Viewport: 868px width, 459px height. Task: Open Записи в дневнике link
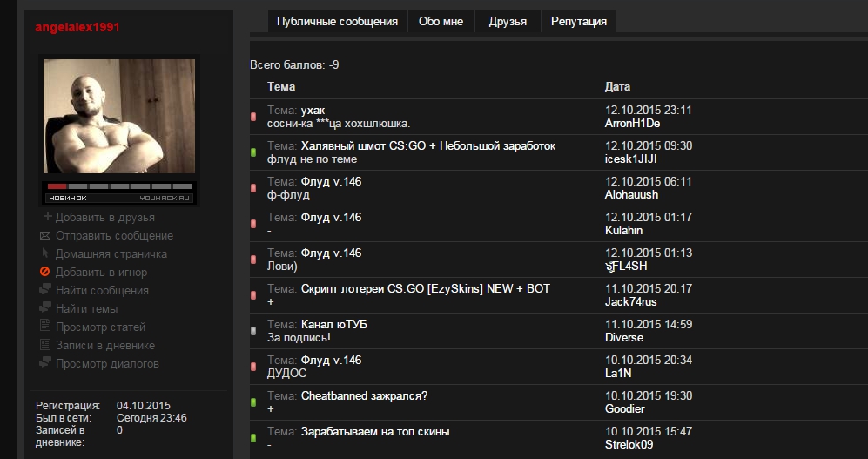click(105, 346)
